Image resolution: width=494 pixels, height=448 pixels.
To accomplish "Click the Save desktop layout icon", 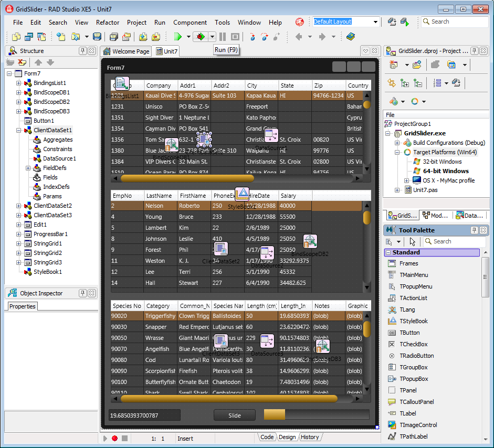I will 392,22.
